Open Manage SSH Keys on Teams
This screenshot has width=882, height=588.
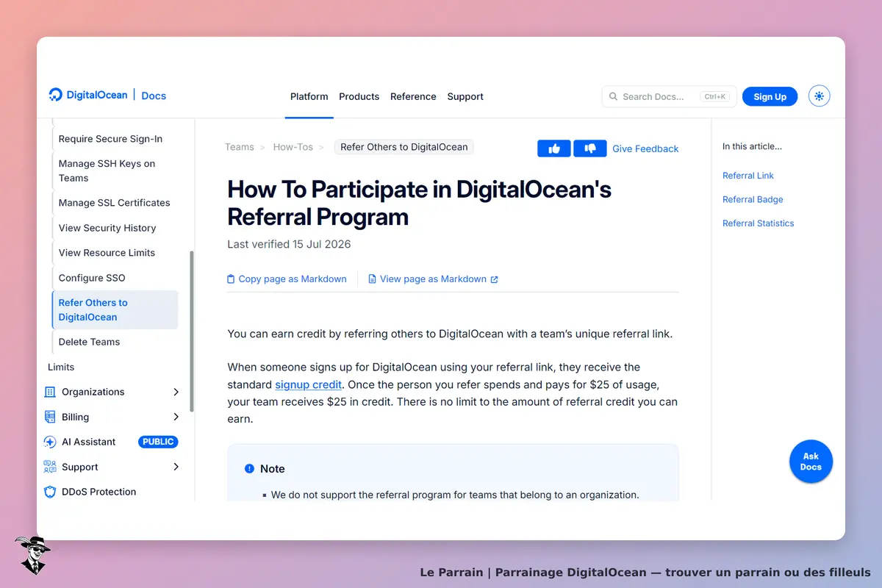107,171
